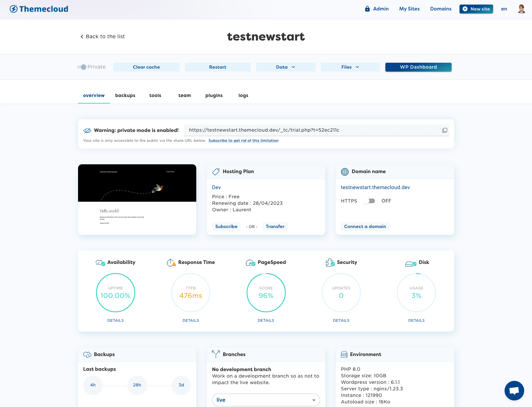Image resolution: width=532 pixels, height=407 pixels.
Task: Open My Sites in top navigation
Action: (x=410, y=9)
